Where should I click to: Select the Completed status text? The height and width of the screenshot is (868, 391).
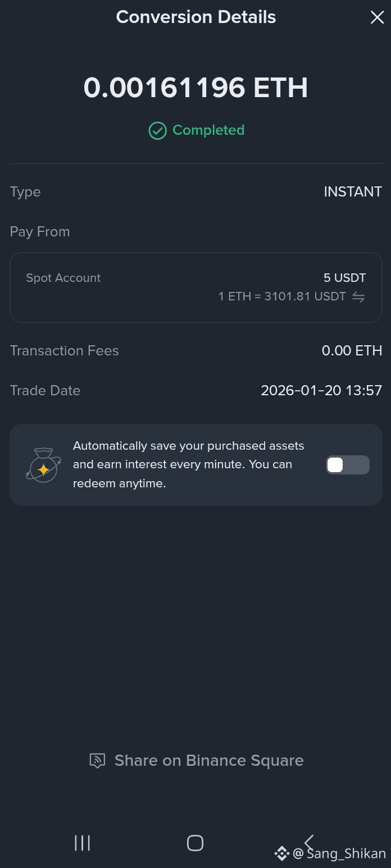coord(208,130)
